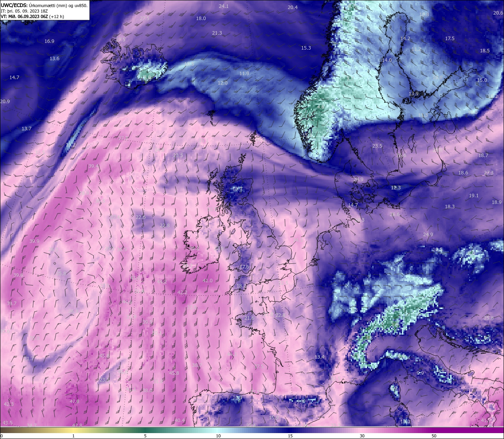This screenshot has width=504, height=439.
Task: Click the map value '37.5'
Action: (x=259, y=367)
